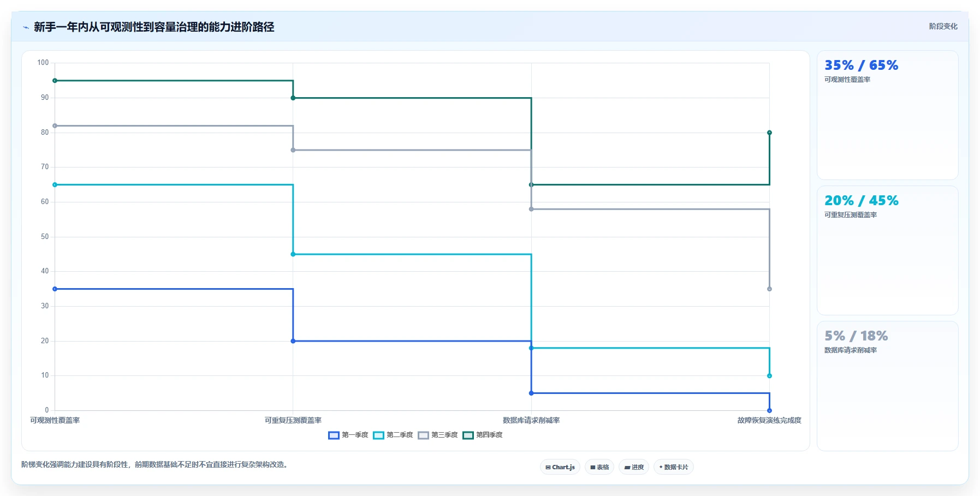
Task: Click the 阶段变化 label in the header
Action: [943, 26]
